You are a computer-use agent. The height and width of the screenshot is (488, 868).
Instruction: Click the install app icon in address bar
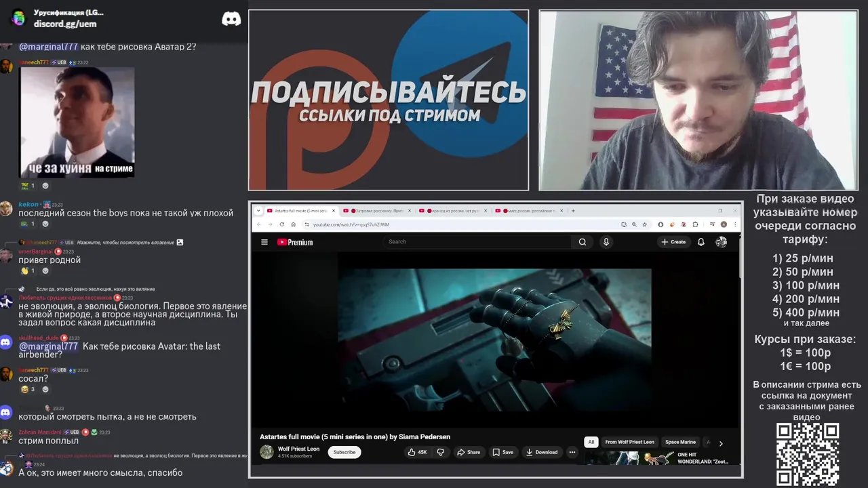pos(624,224)
